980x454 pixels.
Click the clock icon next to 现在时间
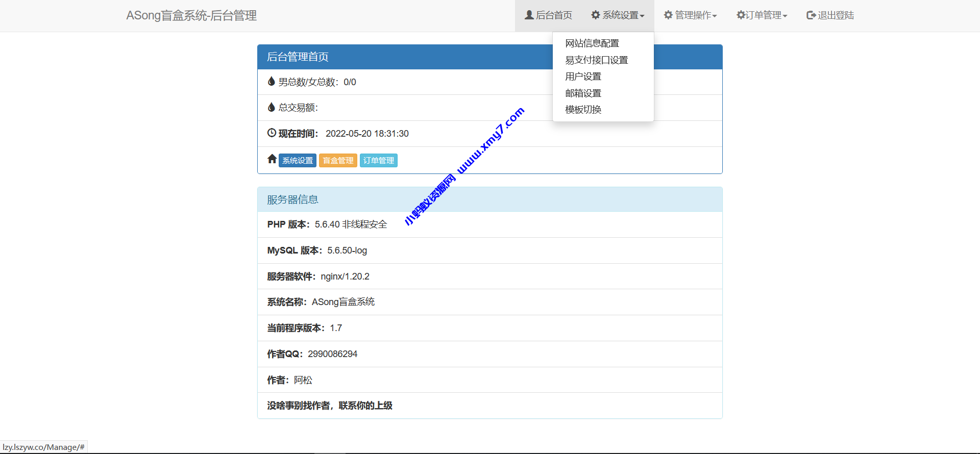[x=272, y=133]
